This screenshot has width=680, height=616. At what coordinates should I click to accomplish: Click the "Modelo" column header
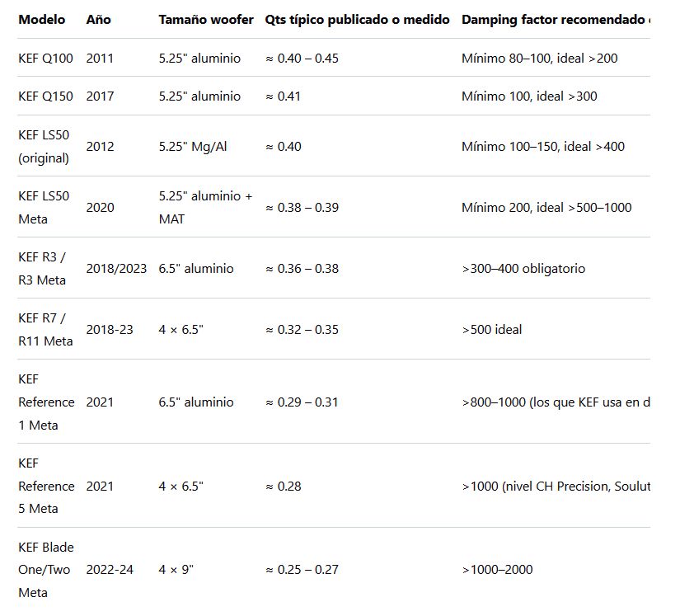[x=41, y=19]
